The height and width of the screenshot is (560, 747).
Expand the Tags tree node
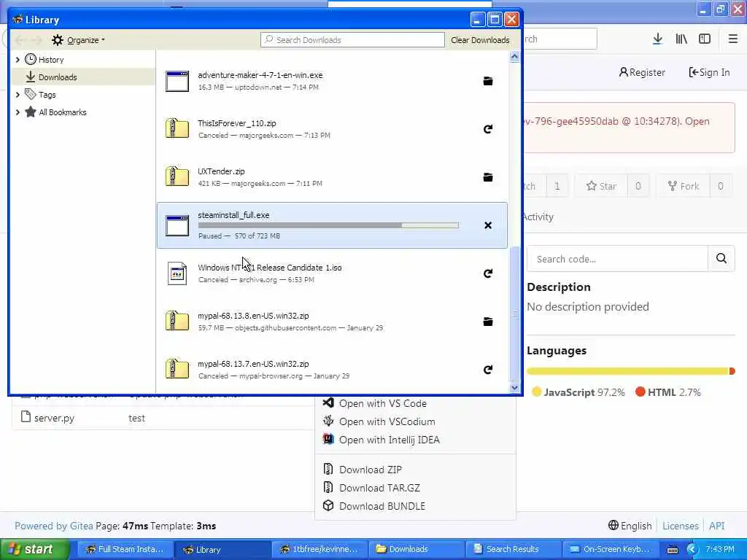click(18, 95)
